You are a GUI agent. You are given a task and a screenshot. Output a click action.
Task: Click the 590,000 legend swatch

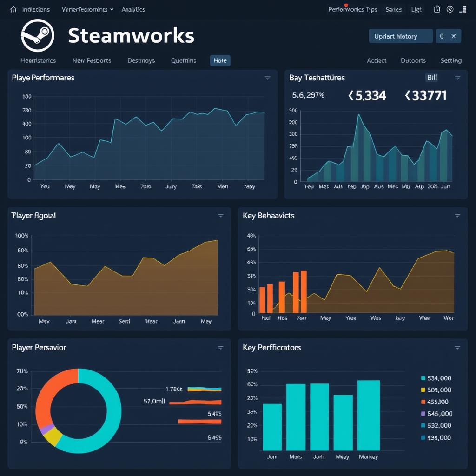[423, 437]
